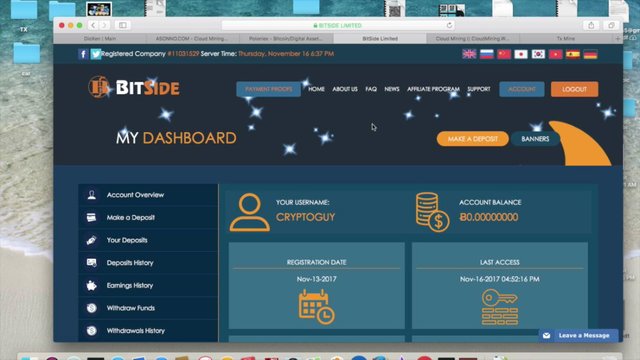
Task: Click the last access key icon
Action: tap(500, 307)
